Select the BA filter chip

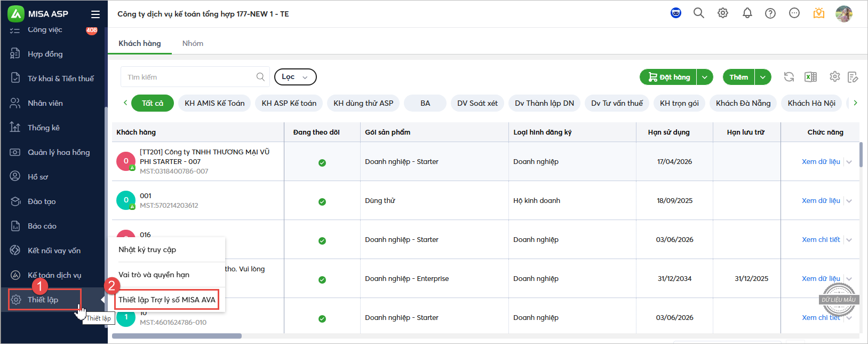[x=425, y=103]
